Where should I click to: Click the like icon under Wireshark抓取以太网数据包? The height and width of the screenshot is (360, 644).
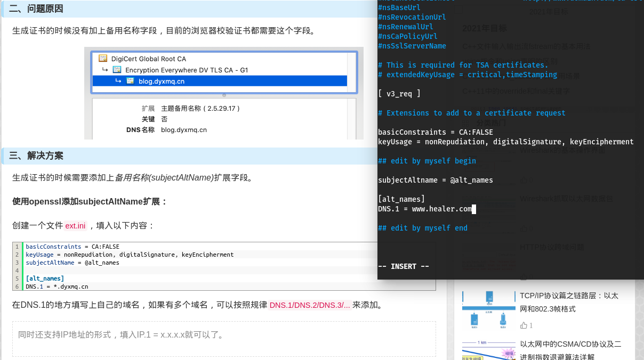coord(525,228)
